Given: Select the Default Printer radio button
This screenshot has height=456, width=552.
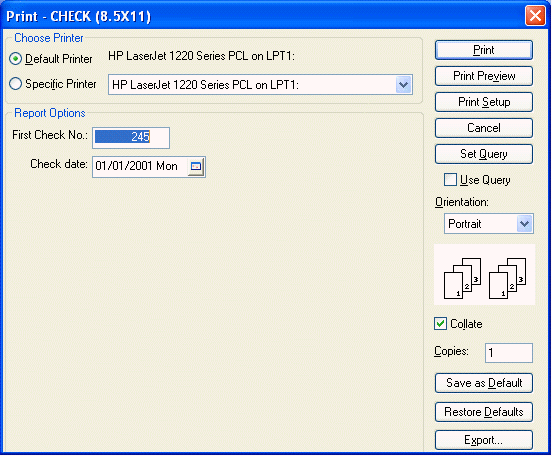Looking at the screenshot, I should click(15, 58).
